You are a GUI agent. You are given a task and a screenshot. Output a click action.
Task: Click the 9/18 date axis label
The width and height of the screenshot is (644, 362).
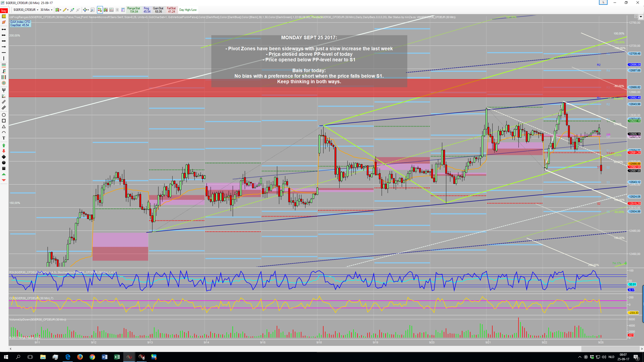319,342
